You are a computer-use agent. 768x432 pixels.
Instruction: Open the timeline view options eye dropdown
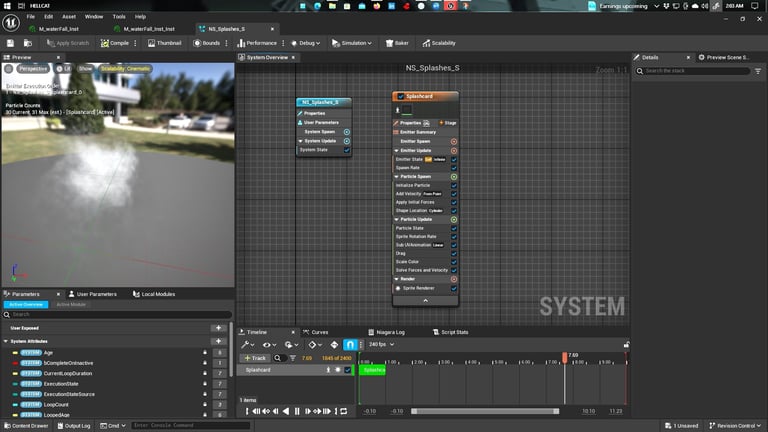(269, 345)
